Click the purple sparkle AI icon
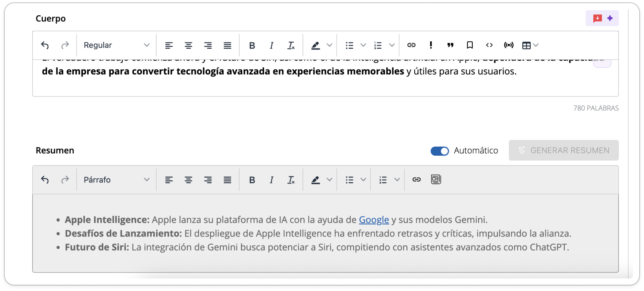 click(610, 18)
